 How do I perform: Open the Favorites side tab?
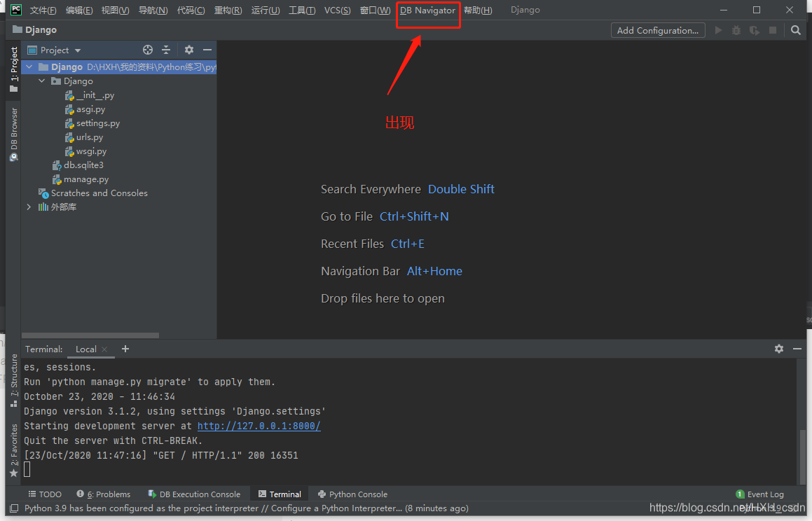click(x=14, y=450)
